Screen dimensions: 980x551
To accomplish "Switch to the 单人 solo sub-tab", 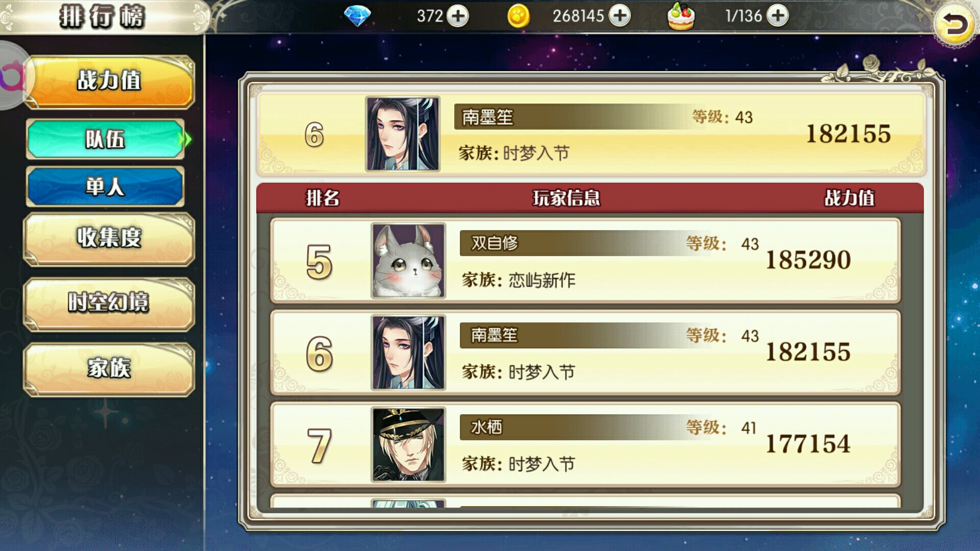I will [105, 186].
